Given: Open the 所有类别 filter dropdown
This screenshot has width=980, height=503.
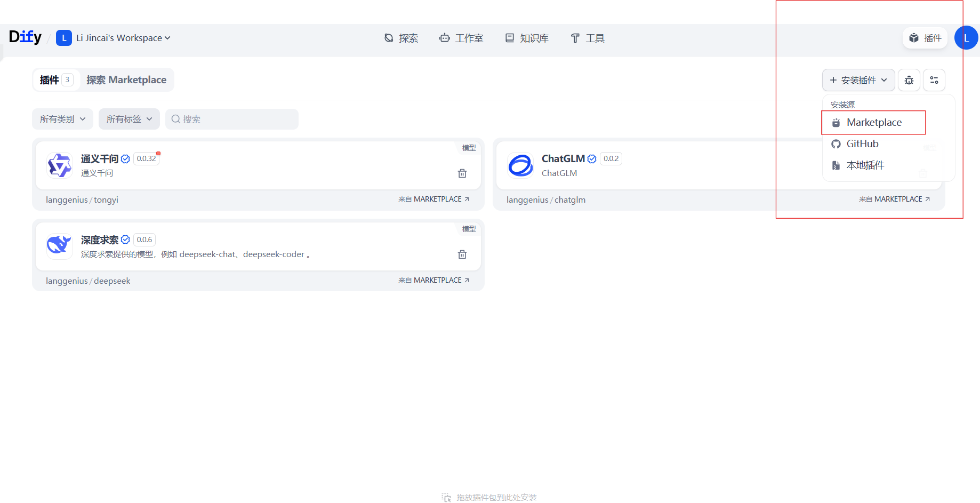Looking at the screenshot, I should pyautogui.click(x=62, y=119).
